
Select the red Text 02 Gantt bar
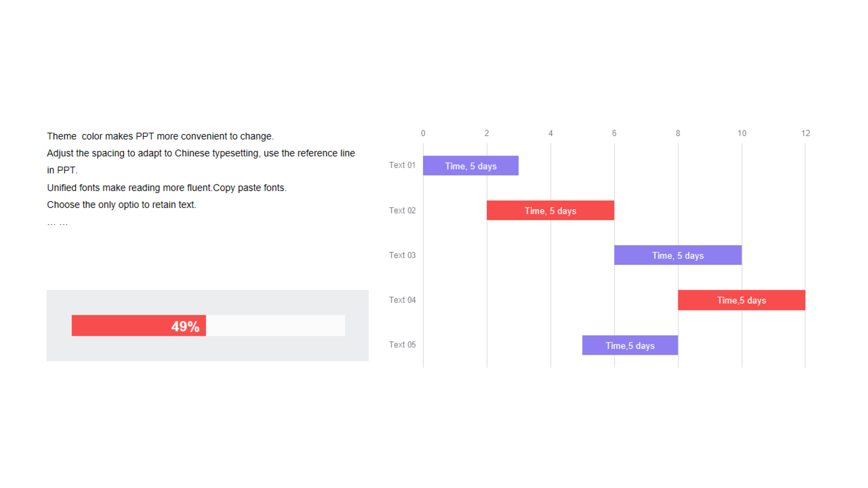[550, 210]
